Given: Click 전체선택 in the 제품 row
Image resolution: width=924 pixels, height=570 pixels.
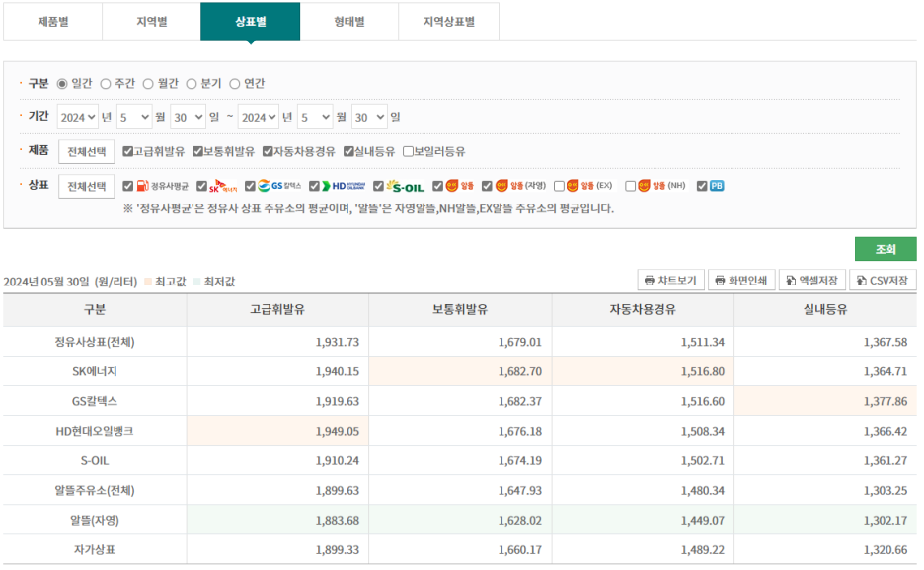Looking at the screenshot, I should 87,152.
